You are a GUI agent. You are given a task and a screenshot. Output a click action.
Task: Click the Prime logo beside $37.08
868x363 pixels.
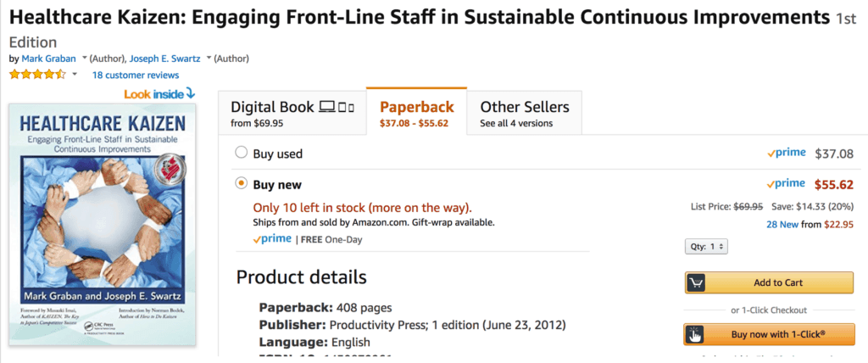click(x=786, y=154)
